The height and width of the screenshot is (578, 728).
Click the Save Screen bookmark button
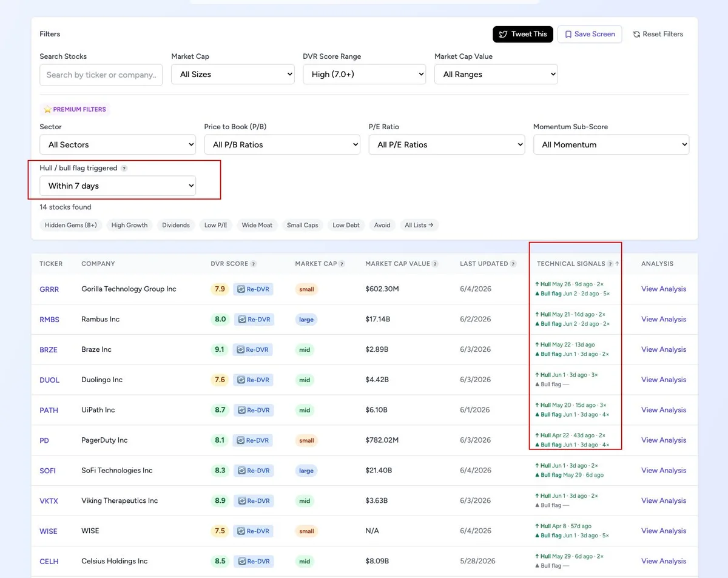tap(589, 34)
